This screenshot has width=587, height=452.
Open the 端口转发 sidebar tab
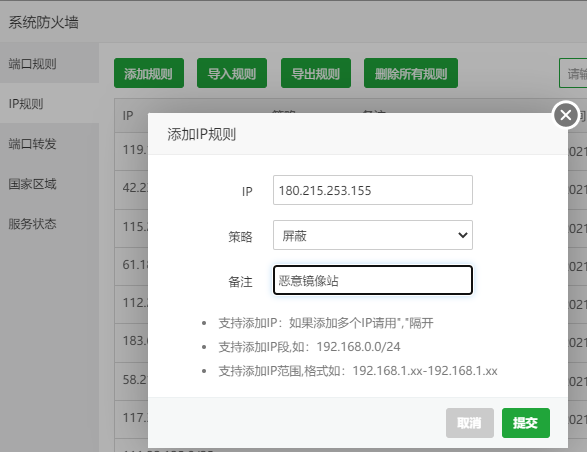click(x=49, y=143)
